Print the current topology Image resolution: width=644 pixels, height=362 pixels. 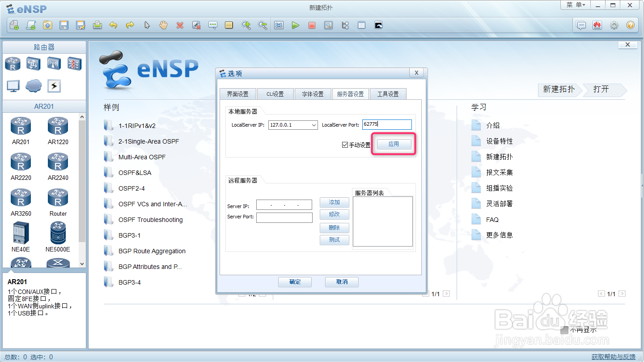pos(97,25)
